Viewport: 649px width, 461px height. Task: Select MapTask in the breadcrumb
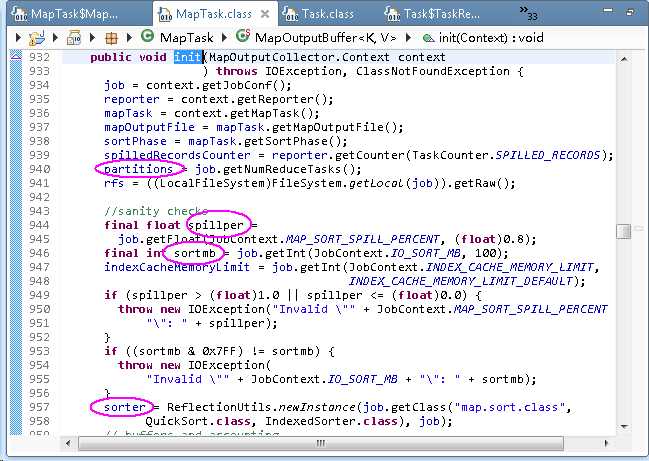[186, 38]
